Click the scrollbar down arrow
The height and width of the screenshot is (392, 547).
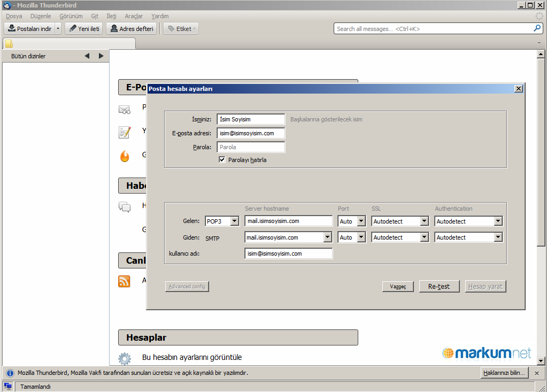[541, 361]
